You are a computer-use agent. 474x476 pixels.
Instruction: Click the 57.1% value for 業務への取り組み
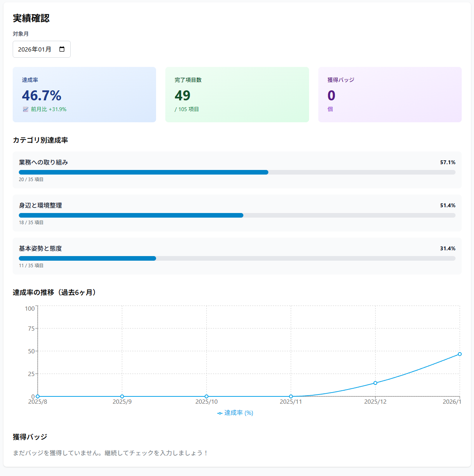[x=447, y=162]
